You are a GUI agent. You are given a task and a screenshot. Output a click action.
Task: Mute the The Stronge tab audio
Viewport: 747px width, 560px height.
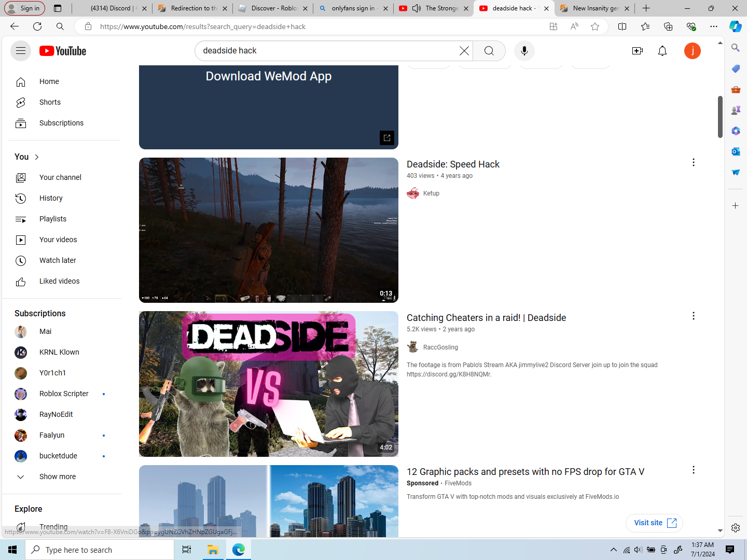417,8
